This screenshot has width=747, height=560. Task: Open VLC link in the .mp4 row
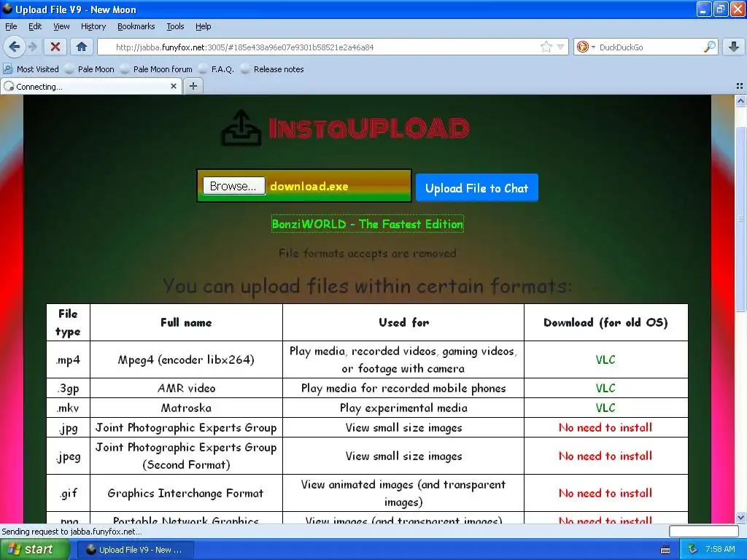tap(605, 359)
